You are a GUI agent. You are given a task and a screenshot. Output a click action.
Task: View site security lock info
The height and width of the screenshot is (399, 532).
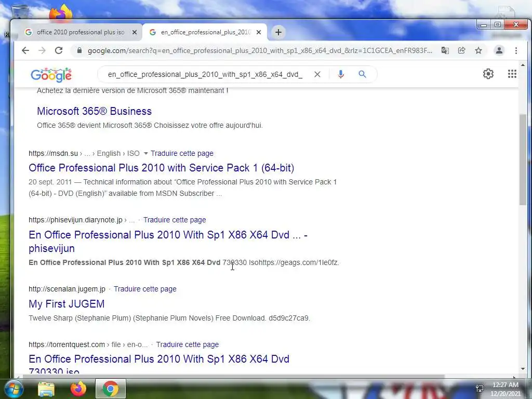point(79,50)
